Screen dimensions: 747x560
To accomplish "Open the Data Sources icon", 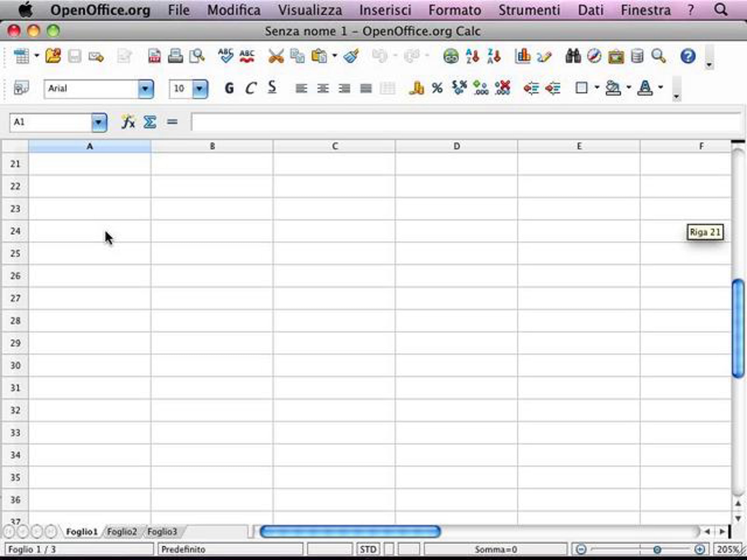I will [637, 56].
